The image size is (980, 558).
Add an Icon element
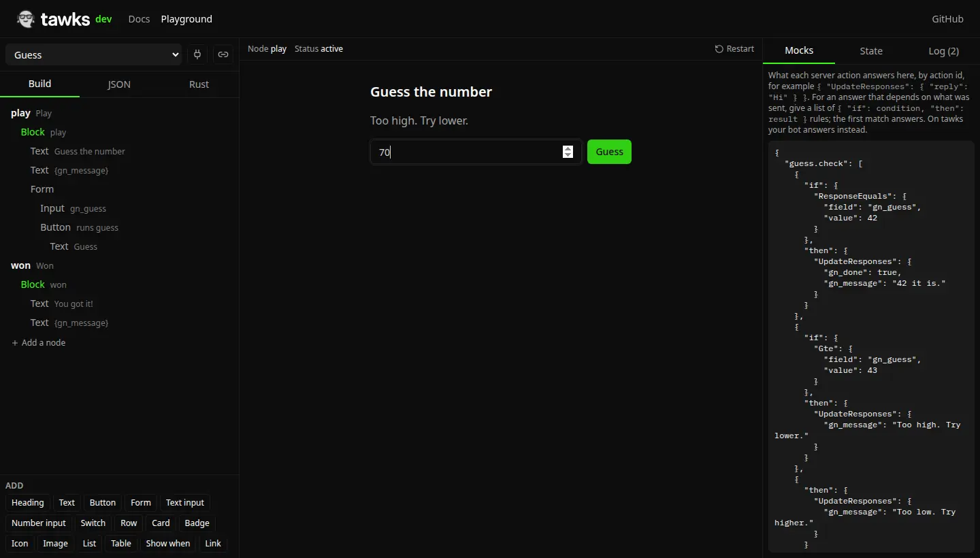tap(20, 544)
